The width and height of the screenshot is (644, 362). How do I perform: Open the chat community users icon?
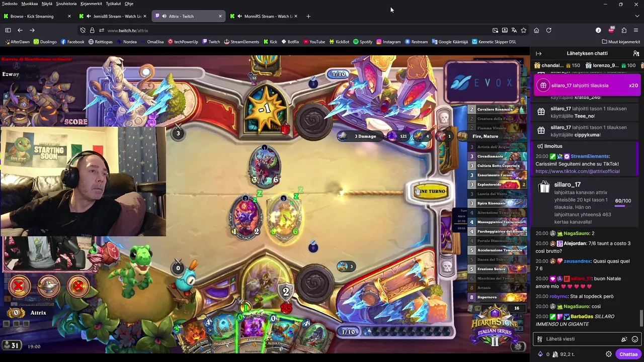[636, 53]
